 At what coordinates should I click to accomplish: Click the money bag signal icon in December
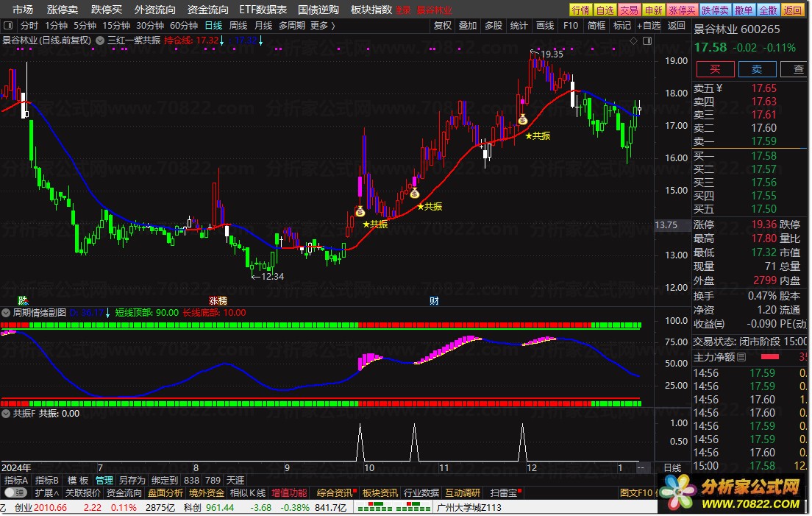[x=522, y=120]
